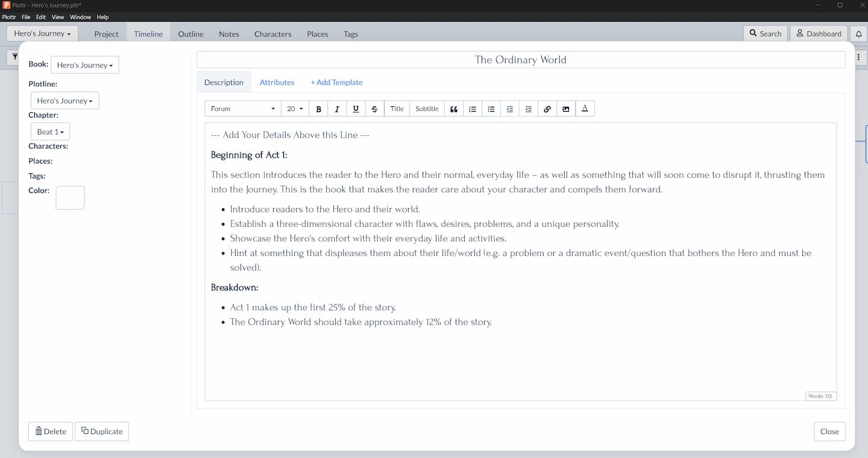Insert a block quote
Screen dimensions: 868x458
pyautogui.click(x=454, y=109)
